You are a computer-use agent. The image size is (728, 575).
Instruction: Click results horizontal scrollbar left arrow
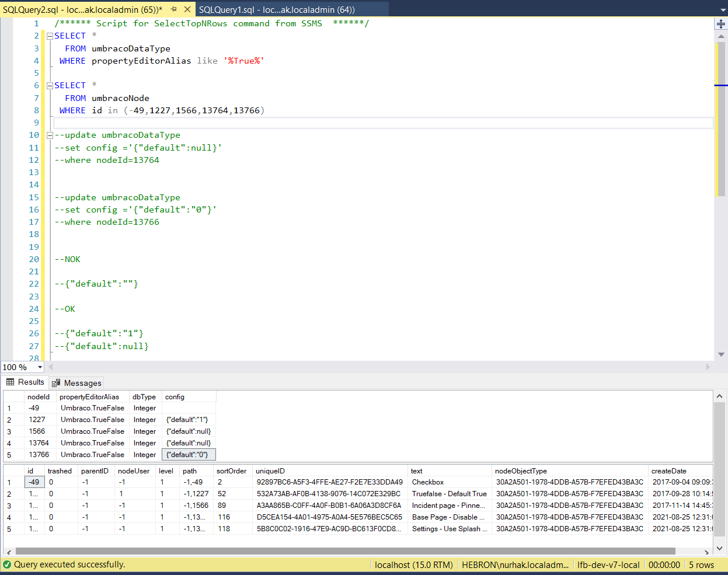8,552
